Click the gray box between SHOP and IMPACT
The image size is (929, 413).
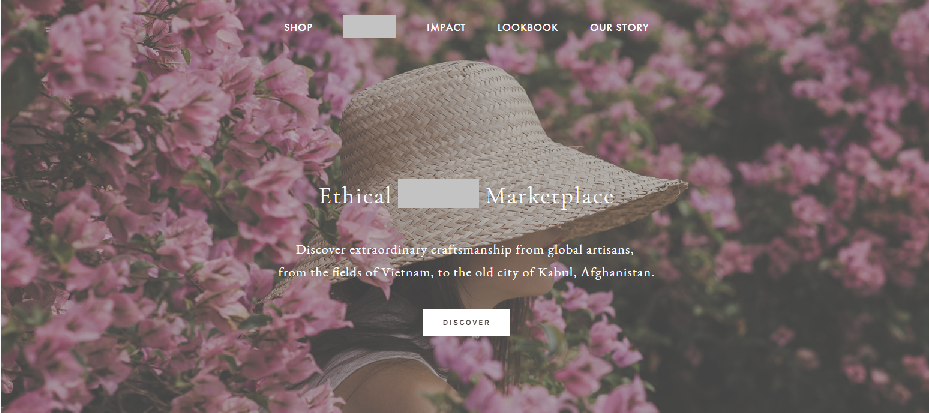pyautogui.click(x=369, y=27)
